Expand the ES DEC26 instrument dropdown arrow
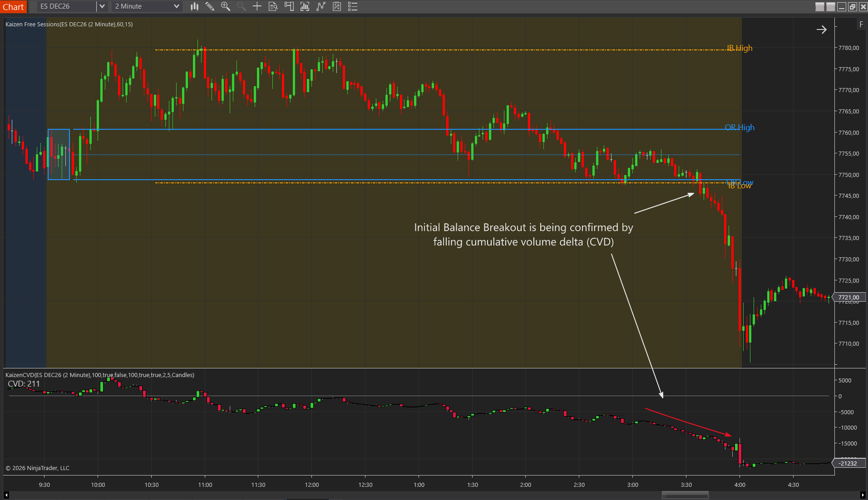Viewport: 868px width, 500px height. [x=102, y=6]
